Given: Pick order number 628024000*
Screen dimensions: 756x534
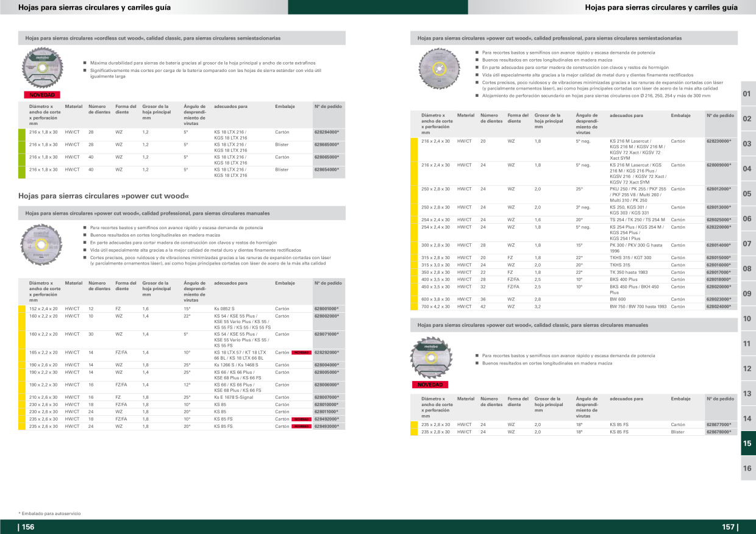Looking at the screenshot, I should pos(719,307).
